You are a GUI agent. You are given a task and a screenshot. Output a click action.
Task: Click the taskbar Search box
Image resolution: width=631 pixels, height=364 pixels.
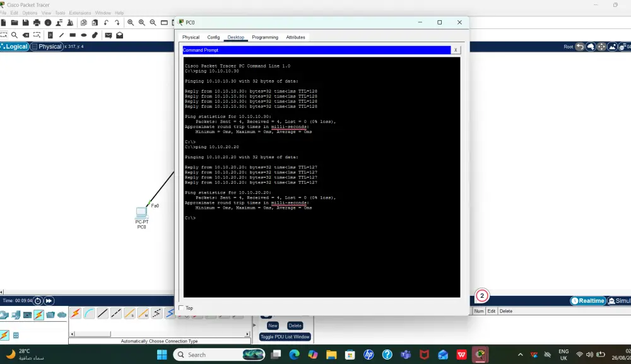[x=220, y=355]
